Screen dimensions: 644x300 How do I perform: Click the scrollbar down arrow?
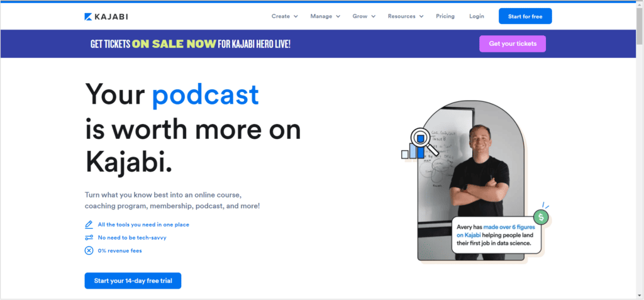[640, 296]
